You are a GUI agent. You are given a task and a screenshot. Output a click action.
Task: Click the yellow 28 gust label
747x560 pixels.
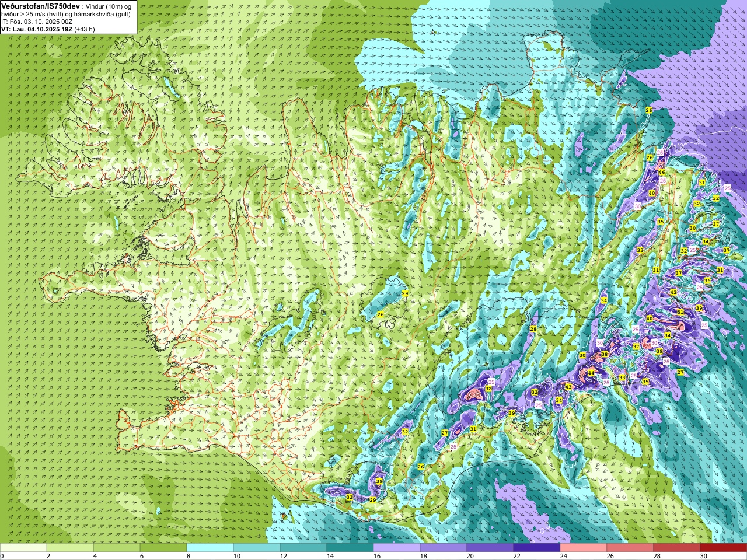tap(533, 329)
